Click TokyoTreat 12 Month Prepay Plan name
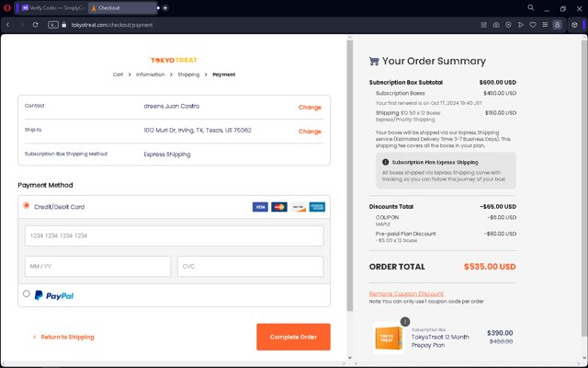 pyautogui.click(x=440, y=341)
